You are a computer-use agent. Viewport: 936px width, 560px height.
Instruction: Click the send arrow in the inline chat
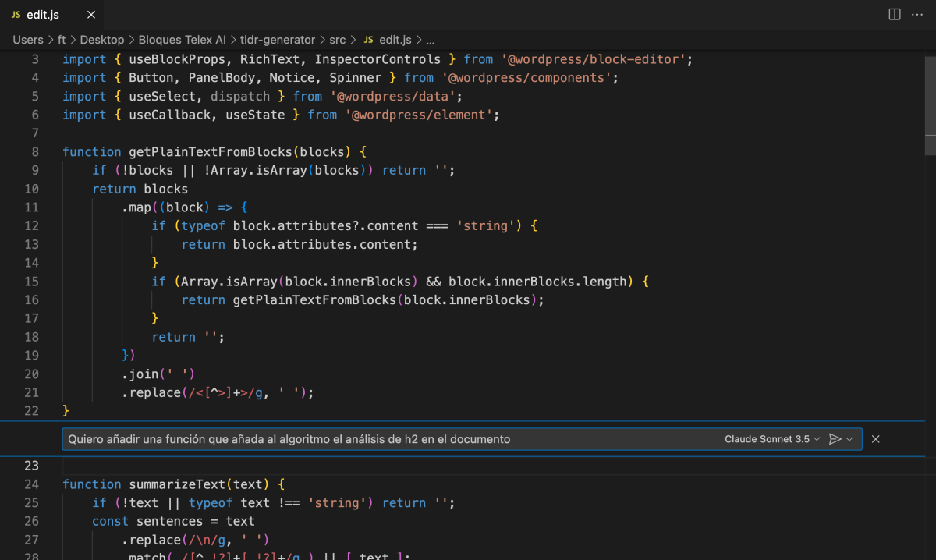coord(835,439)
